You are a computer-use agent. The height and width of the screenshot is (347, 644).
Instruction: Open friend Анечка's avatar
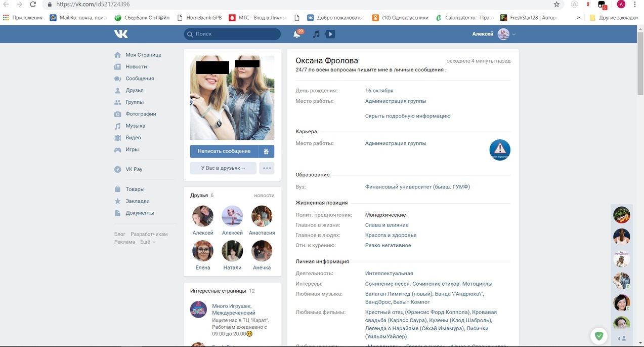point(262,251)
